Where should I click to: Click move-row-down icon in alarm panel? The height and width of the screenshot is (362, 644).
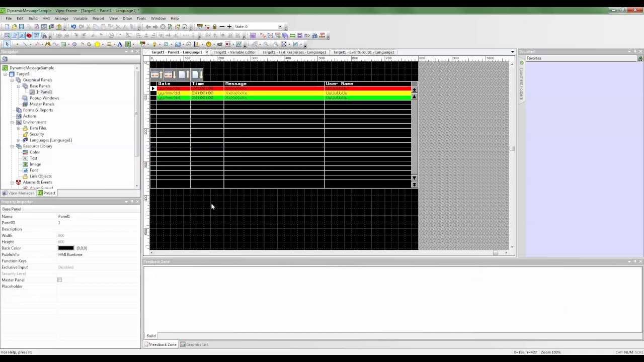(170, 74)
